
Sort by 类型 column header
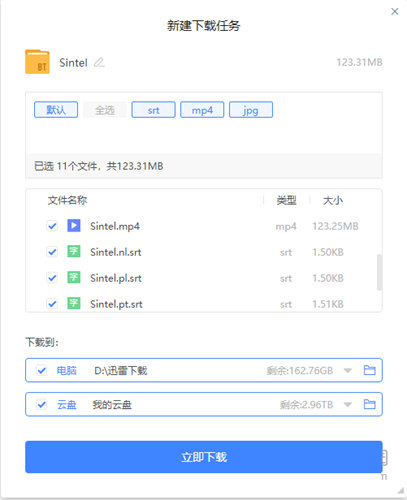click(286, 200)
